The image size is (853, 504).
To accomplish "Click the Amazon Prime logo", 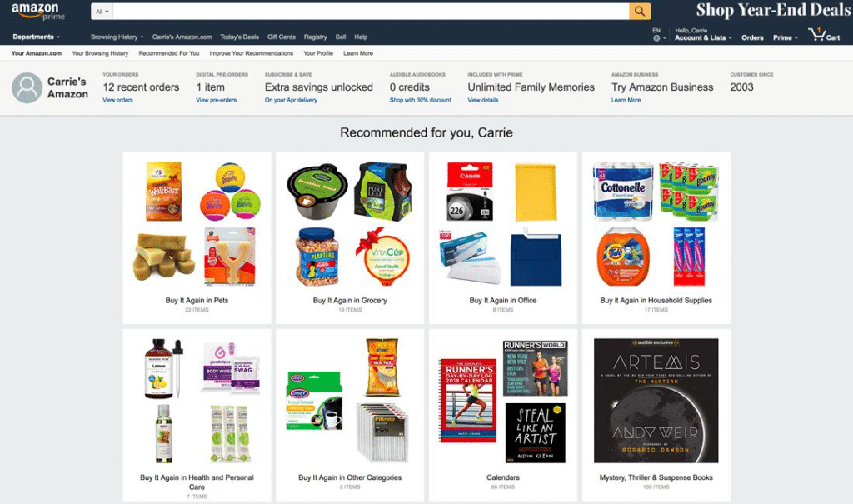I will click(38, 12).
